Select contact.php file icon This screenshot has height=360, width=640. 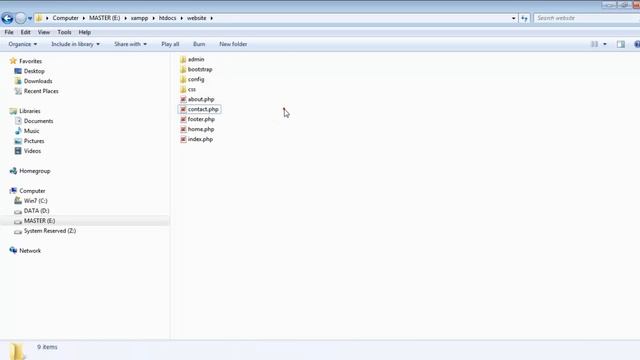coord(183,109)
